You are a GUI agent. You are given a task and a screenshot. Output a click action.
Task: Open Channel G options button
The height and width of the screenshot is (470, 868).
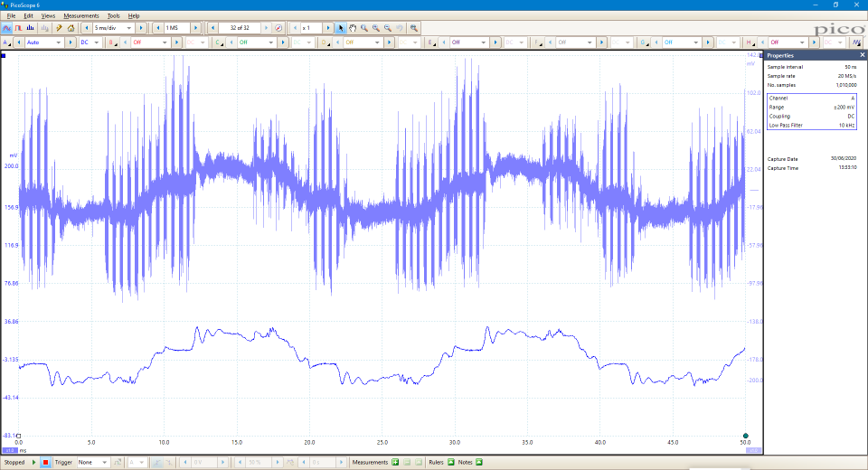[644, 42]
